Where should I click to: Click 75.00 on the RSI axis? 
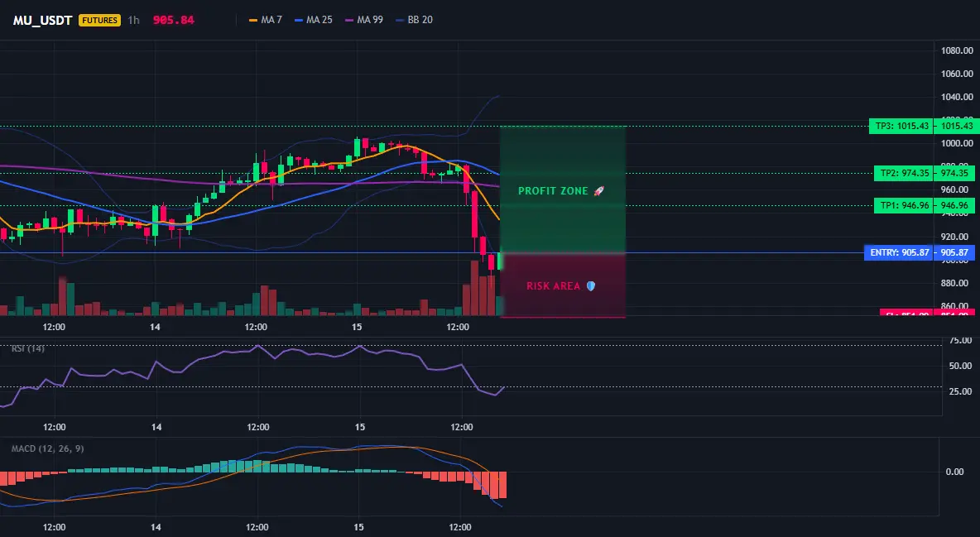pos(960,340)
